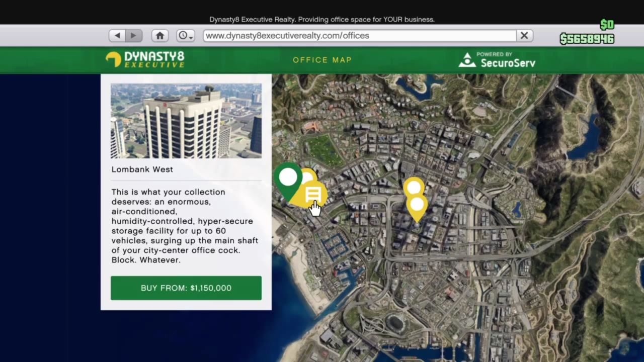Click the home icon in the browser toolbar
This screenshot has height=362, width=644.
pos(159,35)
